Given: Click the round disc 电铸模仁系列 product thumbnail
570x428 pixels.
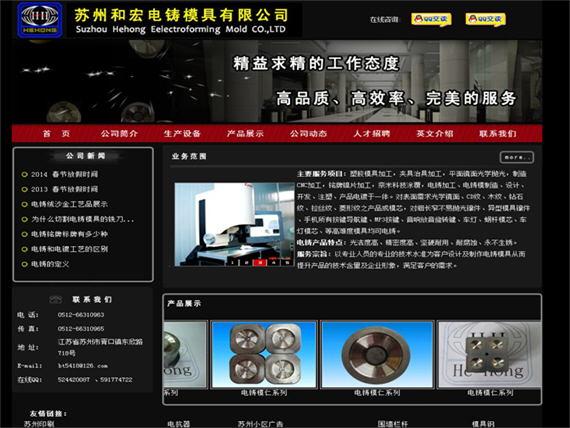Looking at the screenshot, I should tap(377, 355).
